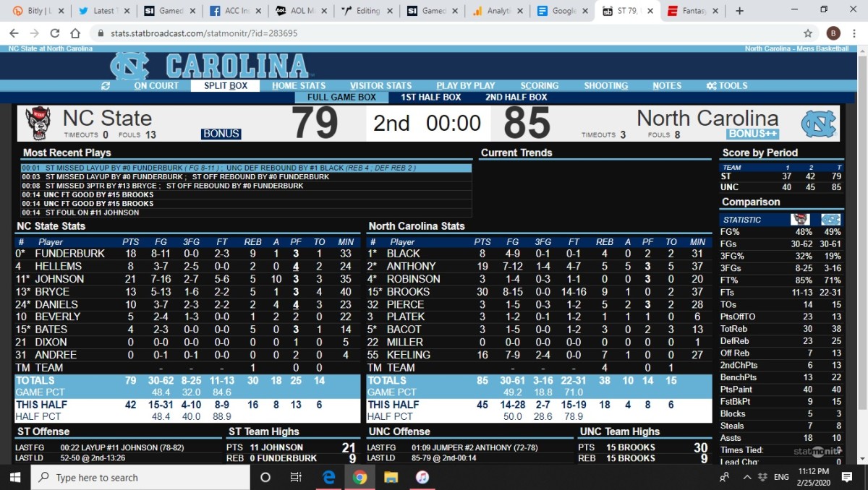Select the Fantasy browser tab
The height and width of the screenshot is (490, 868).
point(692,12)
